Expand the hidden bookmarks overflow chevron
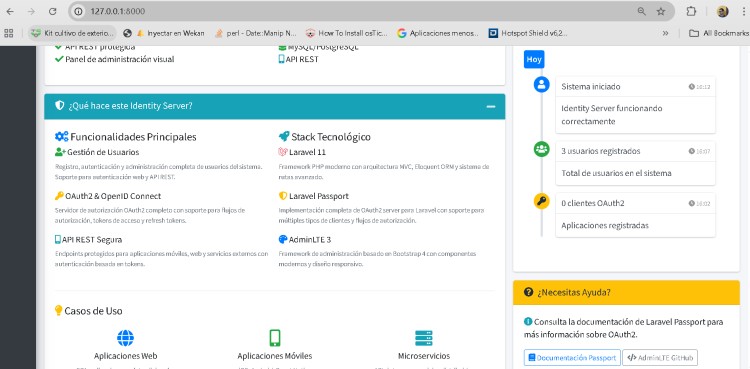This screenshot has width=750, height=369. point(665,33)
